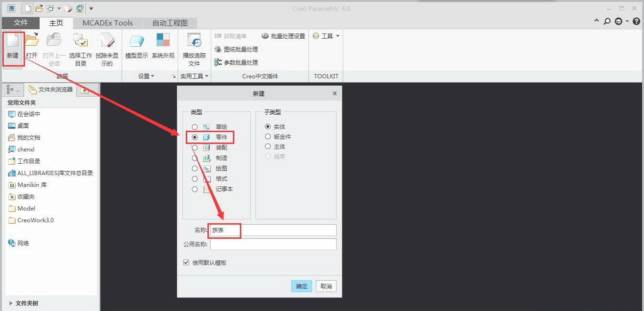Open the dropdown arrow next to the learning icon

tap(627, 21)
